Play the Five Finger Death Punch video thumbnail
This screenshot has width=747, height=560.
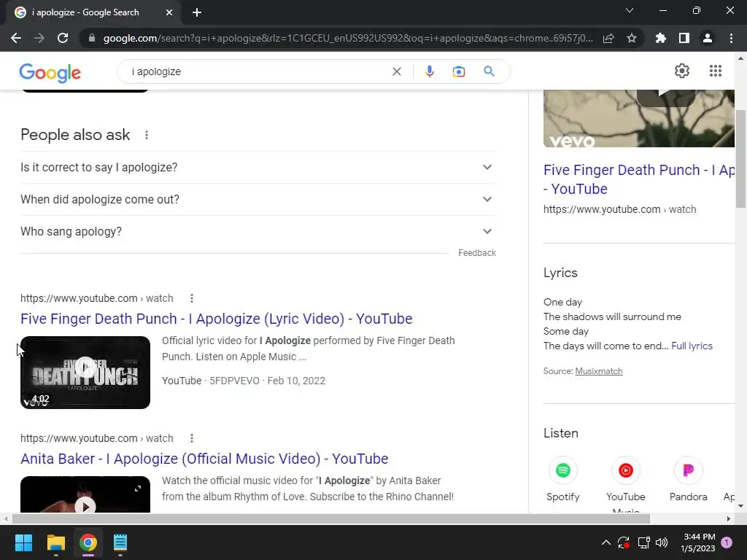click(85, 373)
